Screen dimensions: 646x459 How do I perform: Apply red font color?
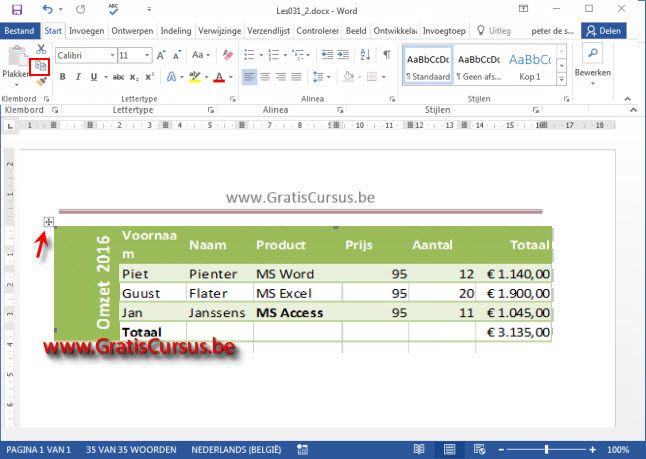point(219,77)
